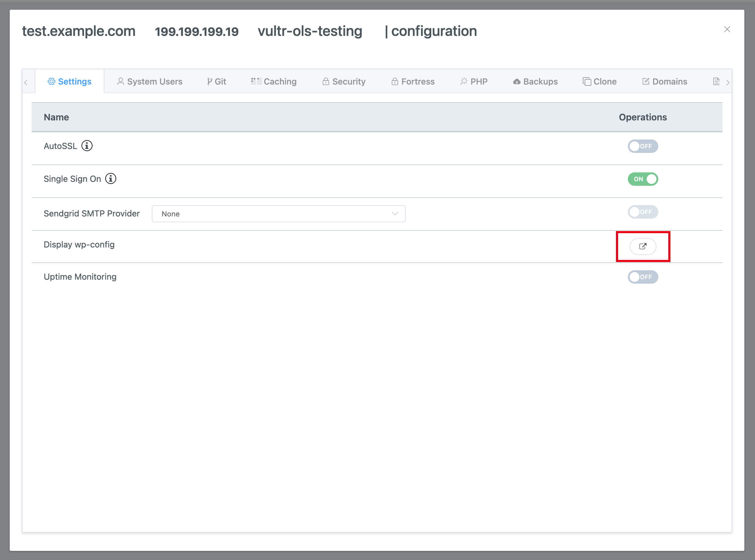755x560 pixels.
Task: Click the document icon tab at far right
Action: point(716,82)
